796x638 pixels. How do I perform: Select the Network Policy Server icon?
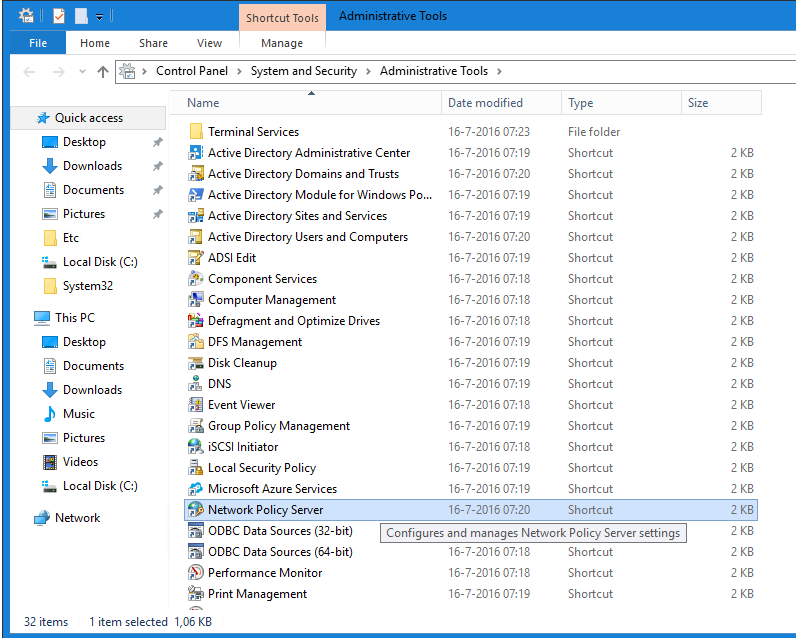click(196, 510)
